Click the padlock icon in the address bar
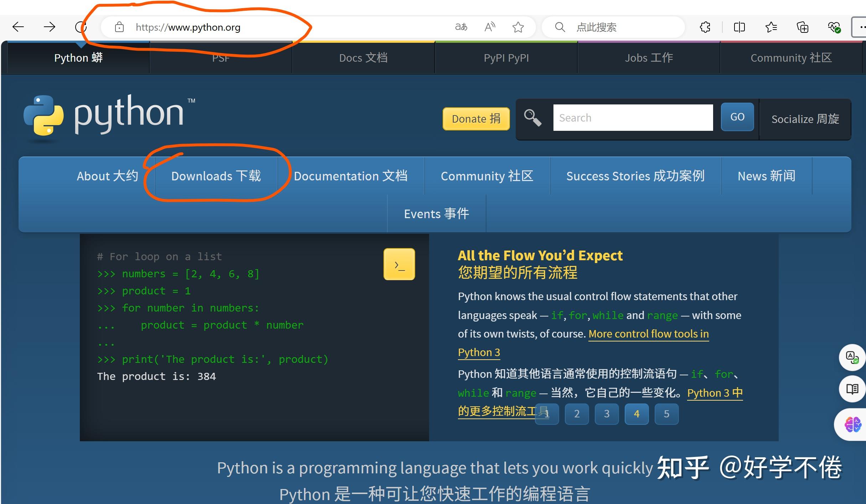Viewport: 866px width, 504px height. point(119,27)
